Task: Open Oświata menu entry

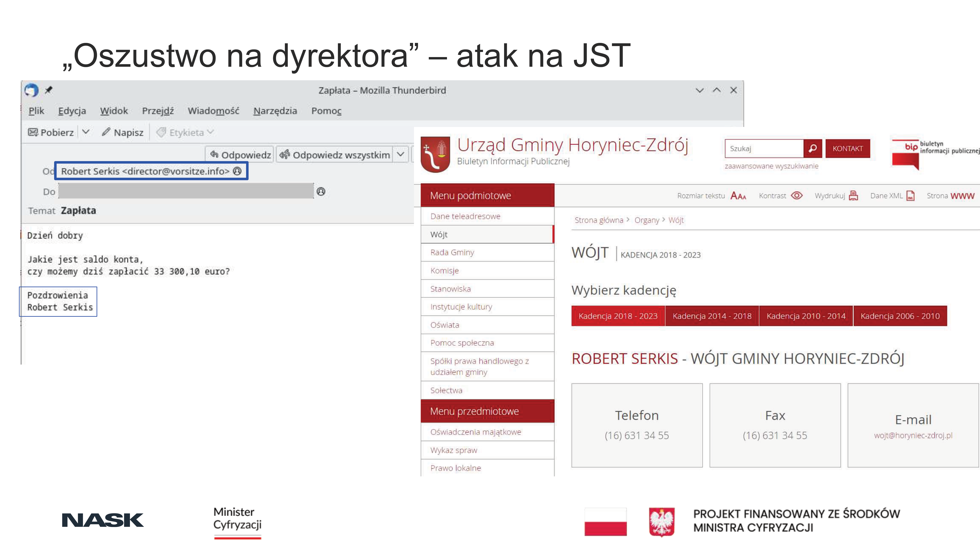Action: point(487,325)
